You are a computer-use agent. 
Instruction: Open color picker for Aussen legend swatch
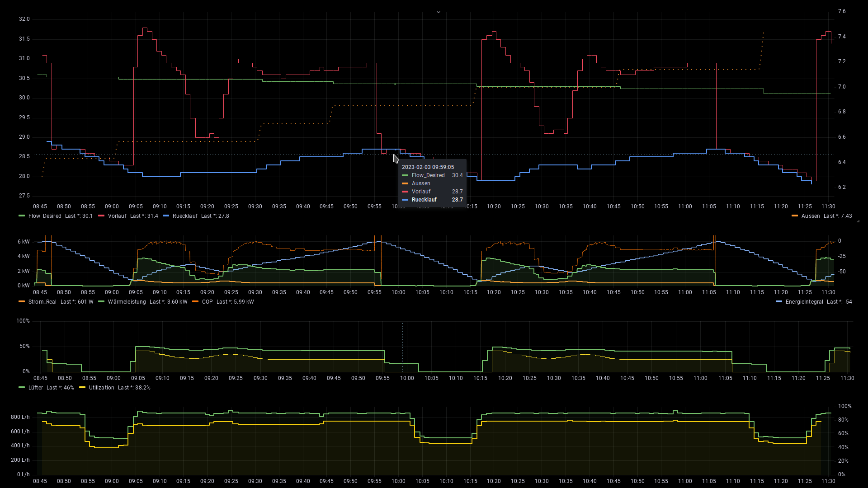tap(795, 216)
